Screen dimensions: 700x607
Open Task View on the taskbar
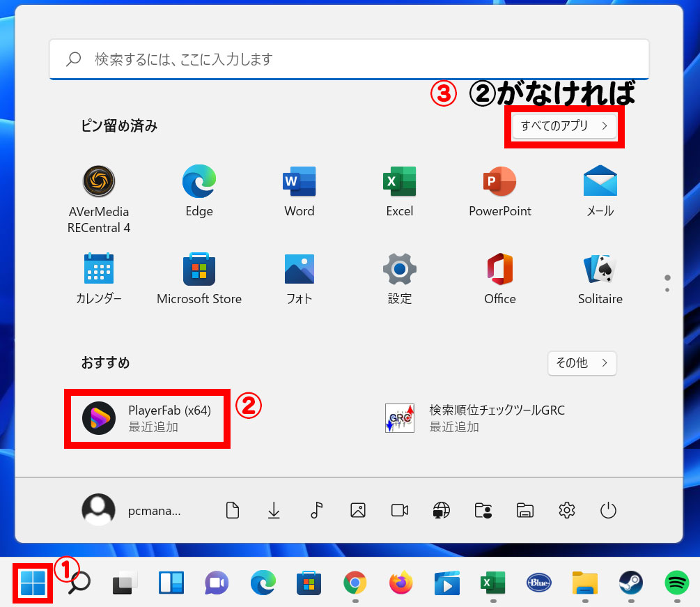tap(125, 583)
